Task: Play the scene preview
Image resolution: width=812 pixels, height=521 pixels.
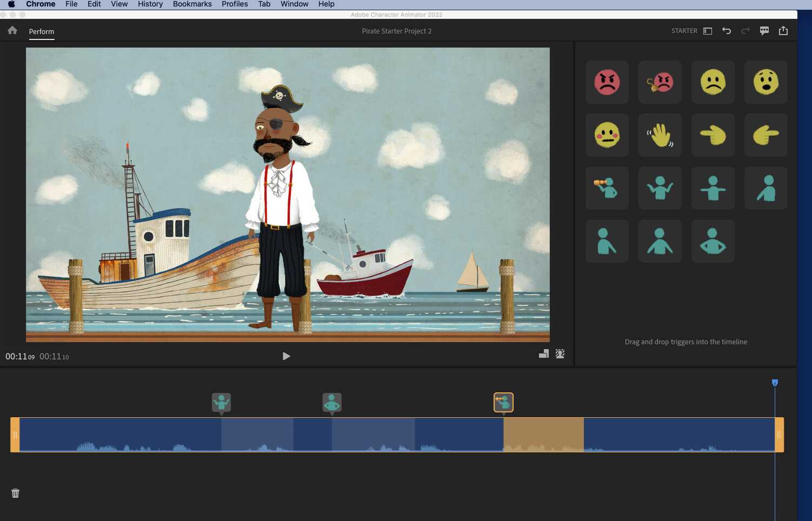Action: click(287, 356)
